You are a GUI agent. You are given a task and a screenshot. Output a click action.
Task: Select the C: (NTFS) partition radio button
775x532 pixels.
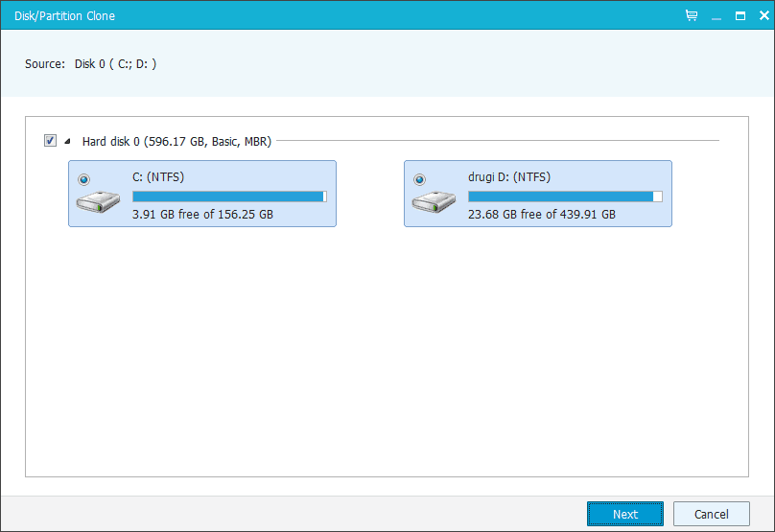pos(84,179)
